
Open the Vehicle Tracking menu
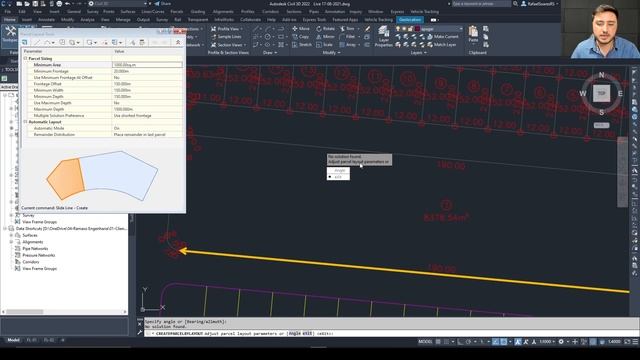click(x=424, y=11)
